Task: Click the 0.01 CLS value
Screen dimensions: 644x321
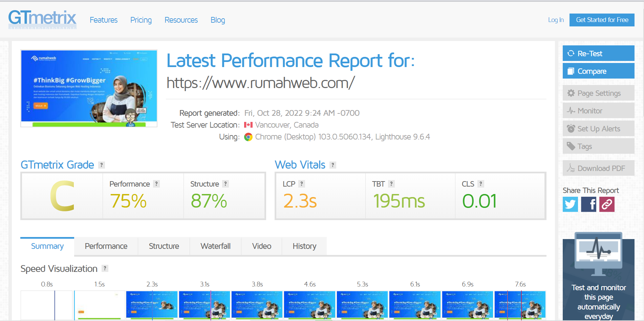Action: click(479, 201)
